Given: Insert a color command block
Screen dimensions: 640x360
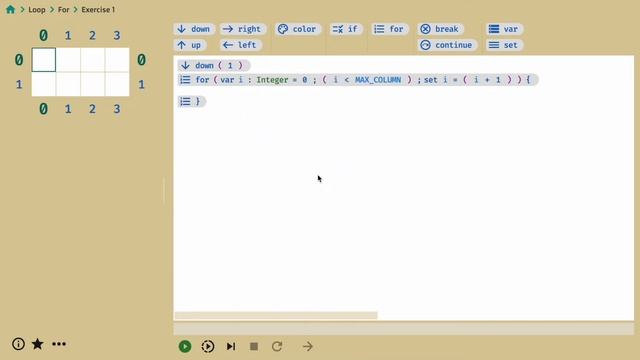Looking at the screenshot, I should 297,29.
